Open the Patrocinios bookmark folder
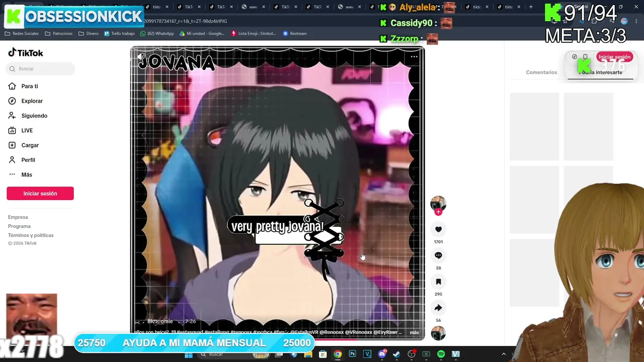The image size is (644, 362). [x=58, y=34]
